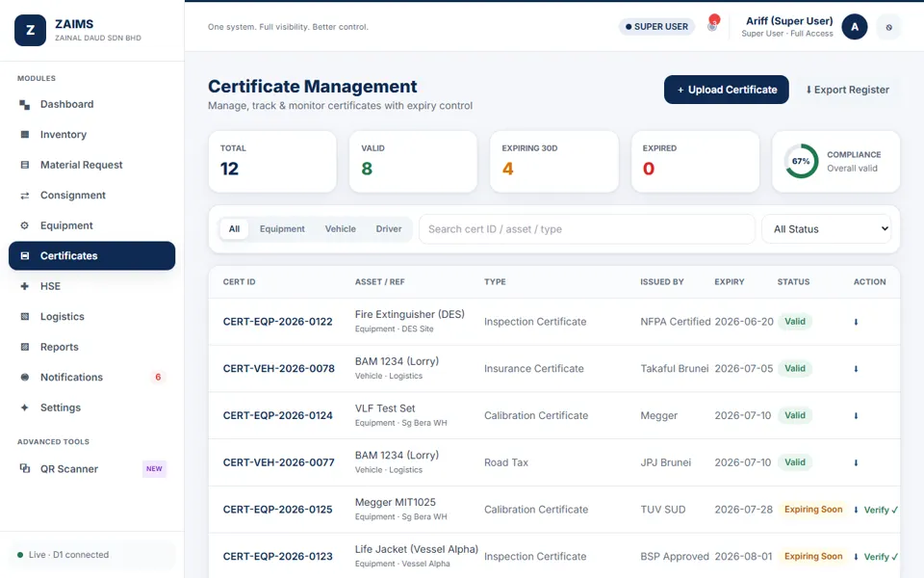Open the Equipment module
The image size is (924, 578).
tap(92, 225)
